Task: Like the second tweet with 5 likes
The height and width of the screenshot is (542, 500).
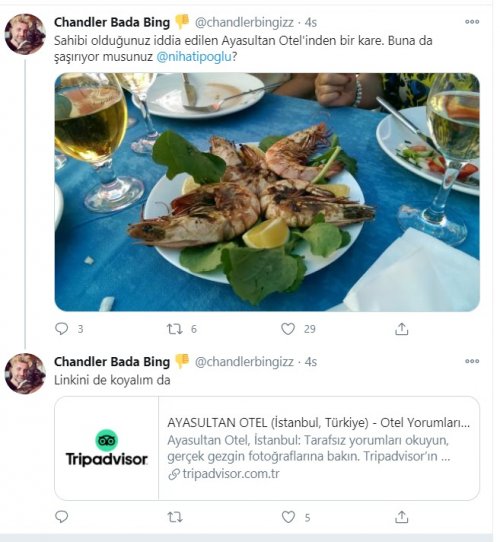Action: pos(288,517)
